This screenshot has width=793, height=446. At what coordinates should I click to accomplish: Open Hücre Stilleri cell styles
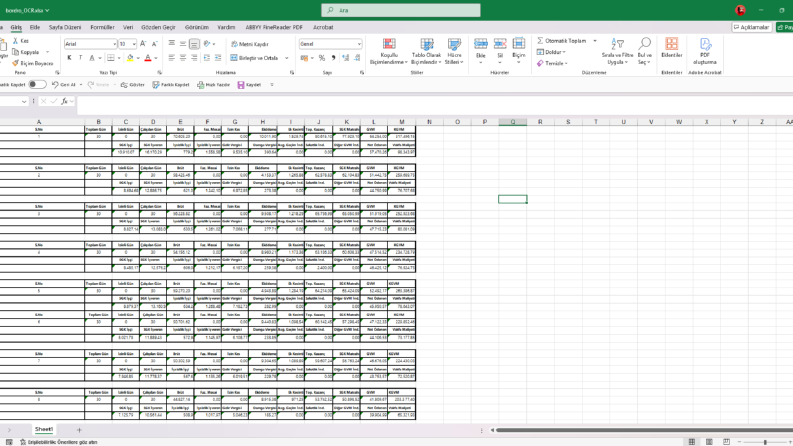point(454,51)
